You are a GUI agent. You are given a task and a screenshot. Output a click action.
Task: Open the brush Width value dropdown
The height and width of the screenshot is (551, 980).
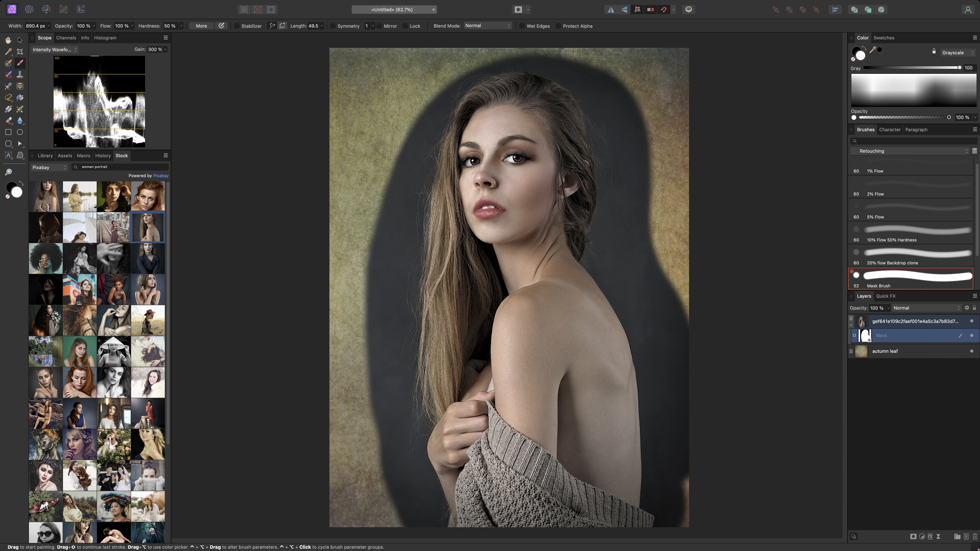[48, 26]
